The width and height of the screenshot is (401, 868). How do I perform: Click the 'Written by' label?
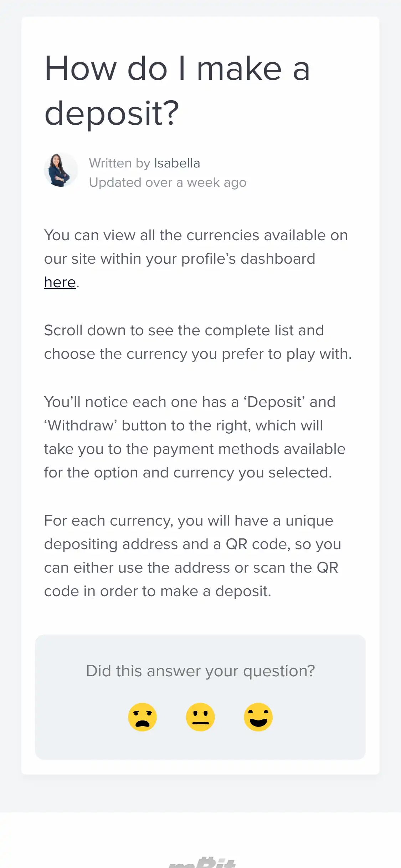pyautogui.click(x=119, y=163)
